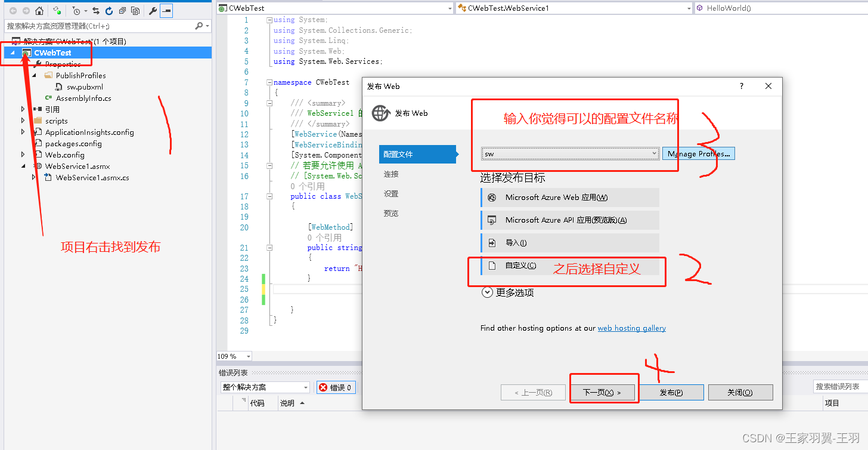The height and width of the screenshot is (450, 868).
Task: Open the CWebTest.WebService1 class dropdown
Action: pyautogui.click(x=689, y=8)
